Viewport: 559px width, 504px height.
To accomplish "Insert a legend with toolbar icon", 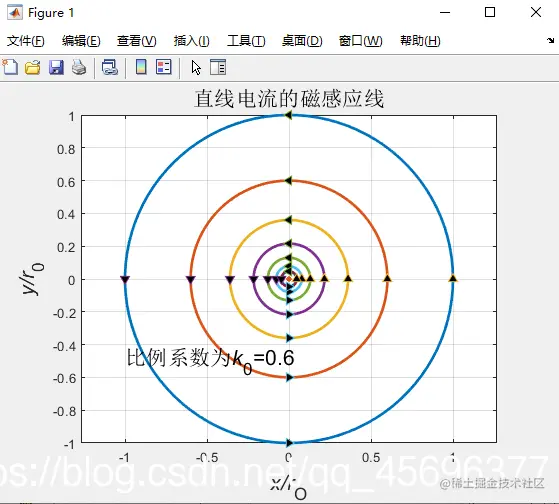I will click(x=164, y=67).
